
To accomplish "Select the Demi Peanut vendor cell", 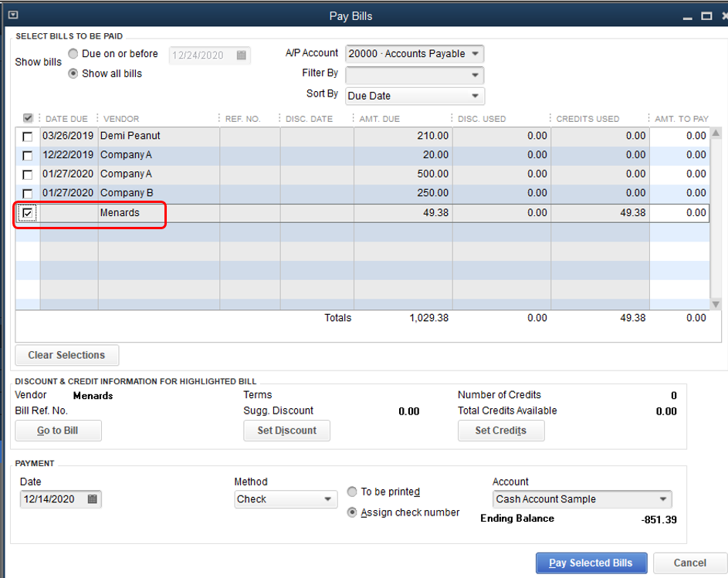I will pyautogui.click(x=159, y=136).
